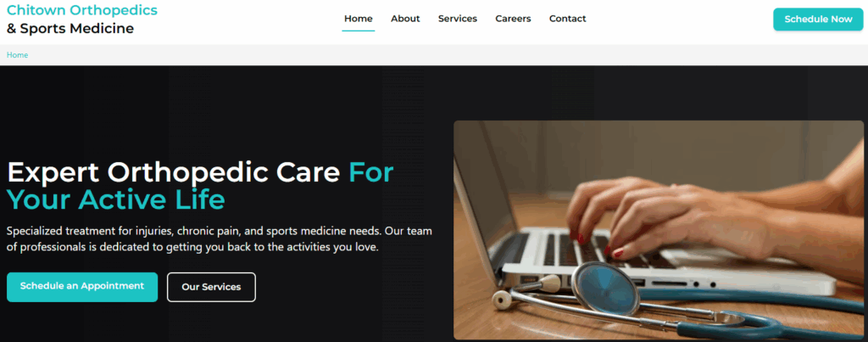Image resolution: width=868 pixels, height=342 pixels.
Task: Select the Home navigation item
Action: tap(359, 19)
